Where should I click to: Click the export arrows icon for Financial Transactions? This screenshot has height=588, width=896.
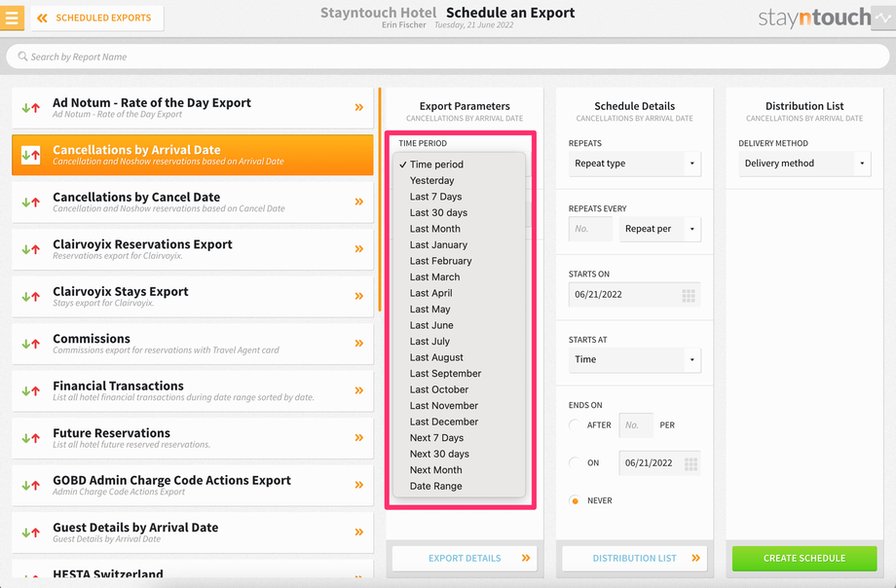click(31, 390)
